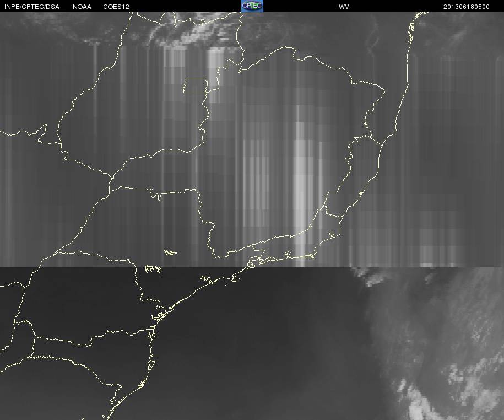Click the GOES12 satellite label

[x=116, y=7]
